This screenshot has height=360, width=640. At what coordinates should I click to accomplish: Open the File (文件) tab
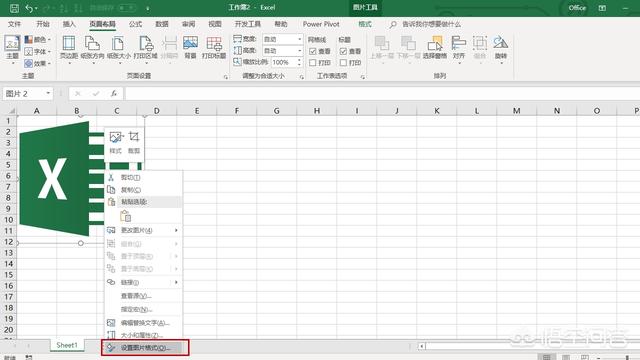point(14,24)
